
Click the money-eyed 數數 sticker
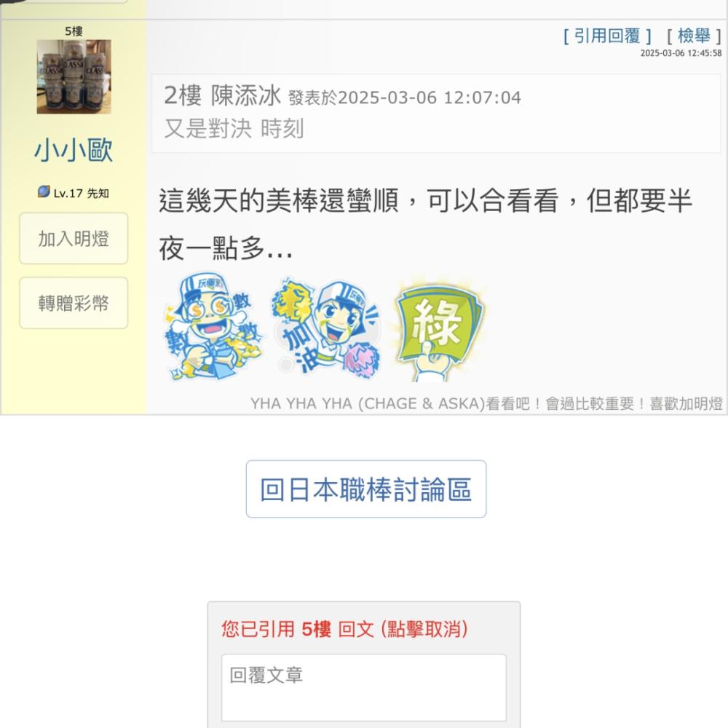213,328
